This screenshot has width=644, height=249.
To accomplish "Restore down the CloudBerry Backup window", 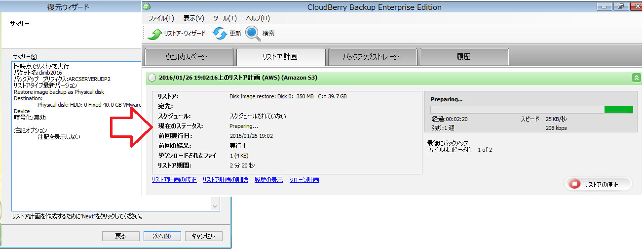I will click(620, 6).
